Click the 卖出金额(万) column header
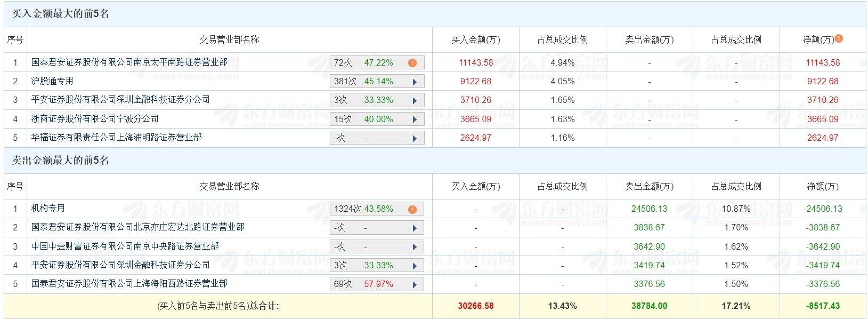868x319 pixels. (x=649, y=186)
